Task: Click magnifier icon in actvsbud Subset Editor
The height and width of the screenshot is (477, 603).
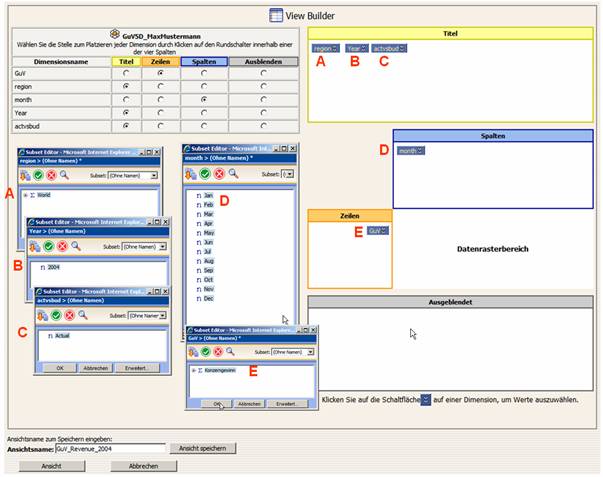Action: pos(81,315)
